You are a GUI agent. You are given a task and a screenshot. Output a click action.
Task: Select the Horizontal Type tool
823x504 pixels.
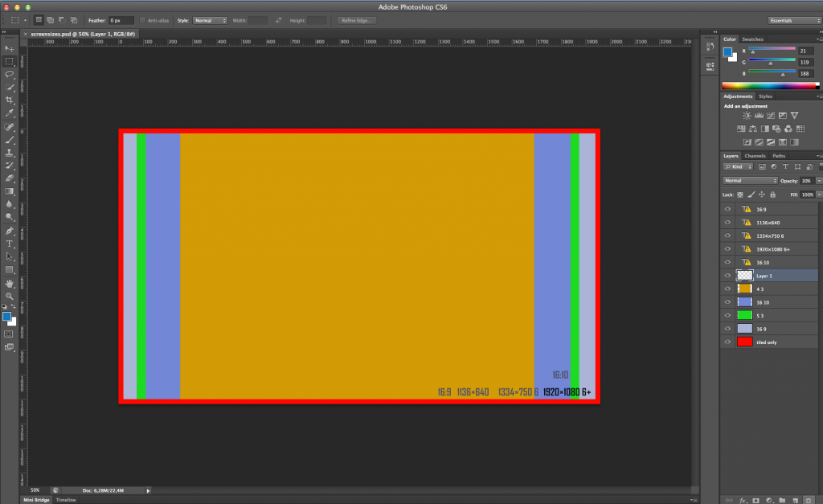[10, 244]
